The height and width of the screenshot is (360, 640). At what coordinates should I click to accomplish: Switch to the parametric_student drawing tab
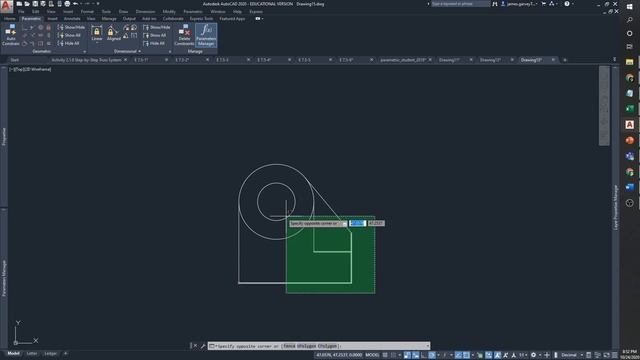tap(402, 60)
